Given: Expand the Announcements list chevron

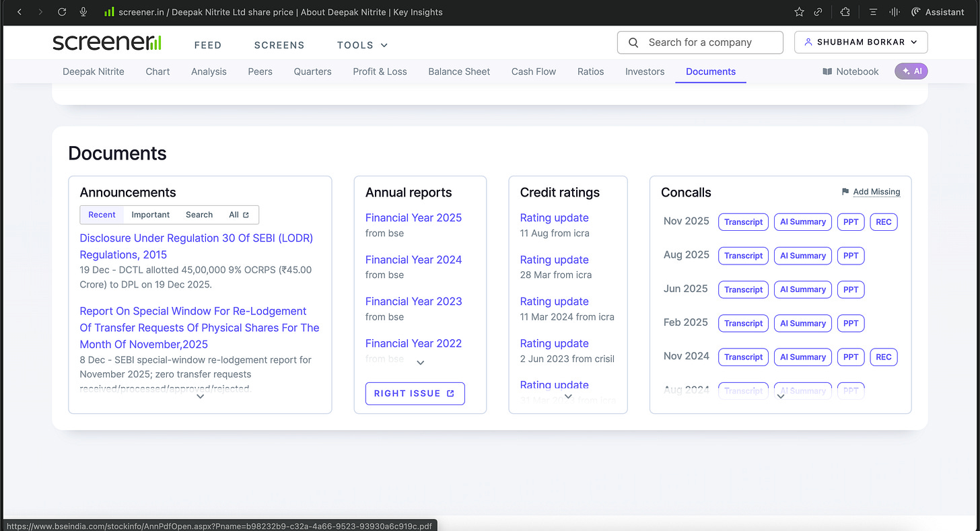Looking at the screenshot, I should coord(200,396).
